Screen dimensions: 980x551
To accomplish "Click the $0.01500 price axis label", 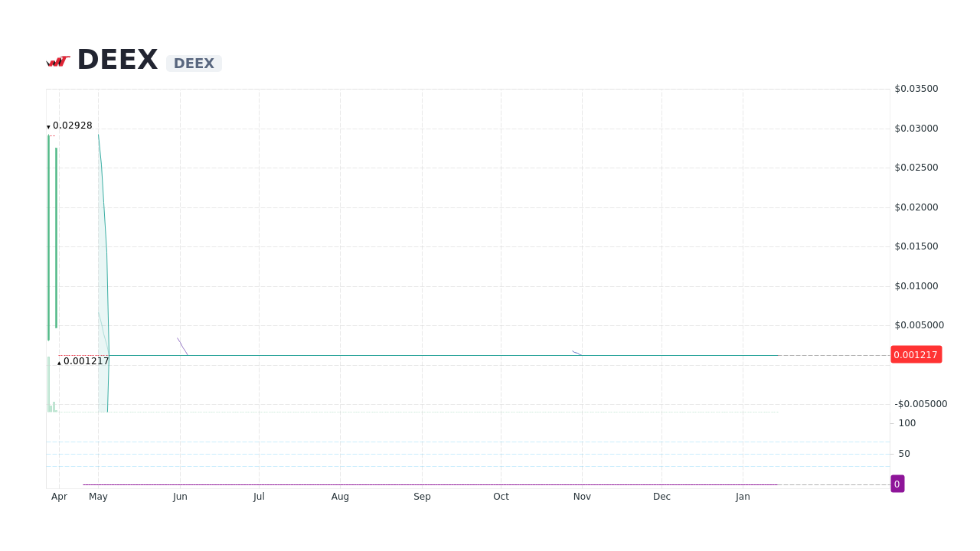I will (916, 246).
